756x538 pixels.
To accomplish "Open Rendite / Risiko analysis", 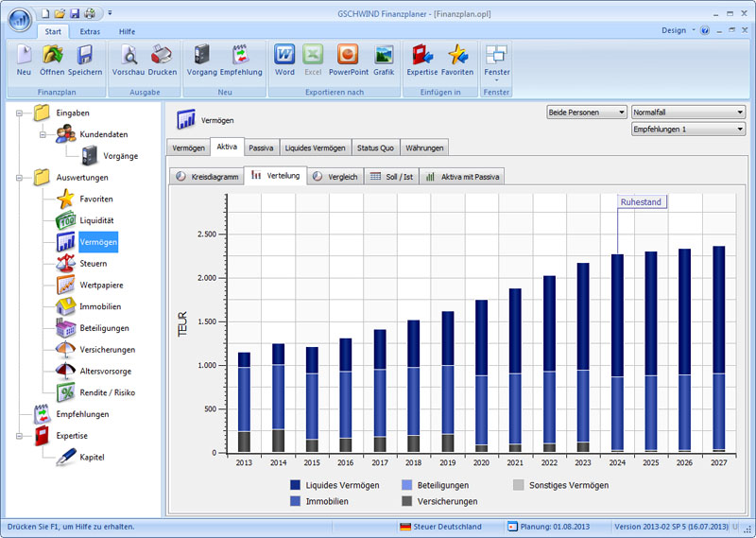I will pos(107,392).
